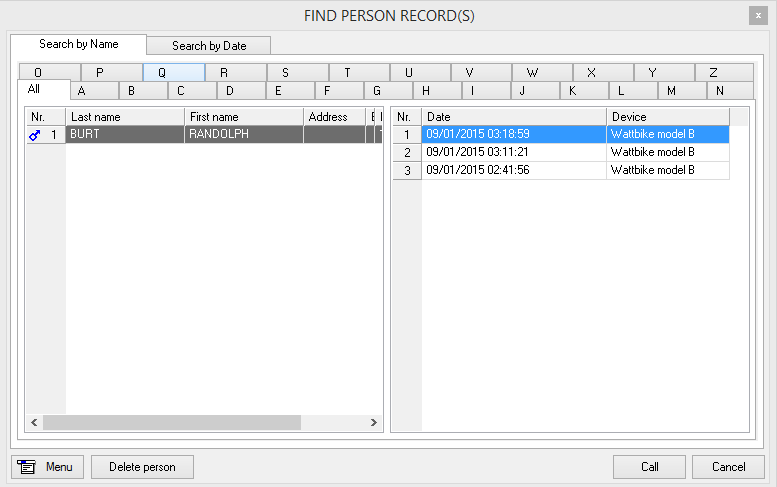Show last names starting with Z
Image resolution: width=777 pixels, height=487 pixels.
[713, 73]
